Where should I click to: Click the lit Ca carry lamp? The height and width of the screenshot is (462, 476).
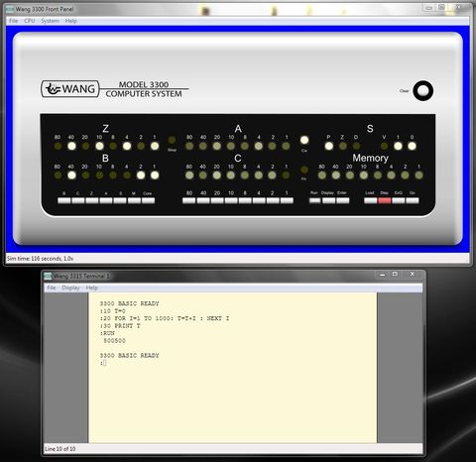304,140
